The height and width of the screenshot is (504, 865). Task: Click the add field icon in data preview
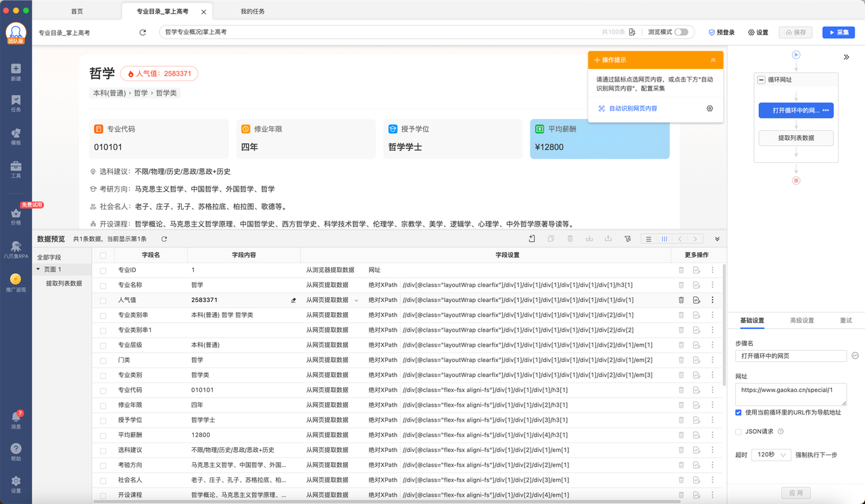click(x=532, y=238)
